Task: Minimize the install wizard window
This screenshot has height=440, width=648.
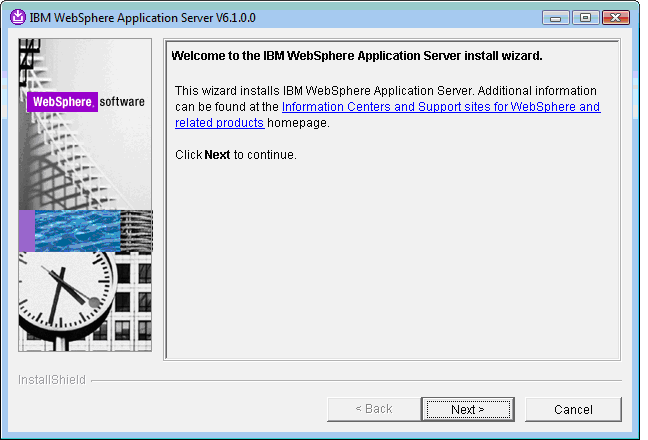Action: tap(555, 18)
